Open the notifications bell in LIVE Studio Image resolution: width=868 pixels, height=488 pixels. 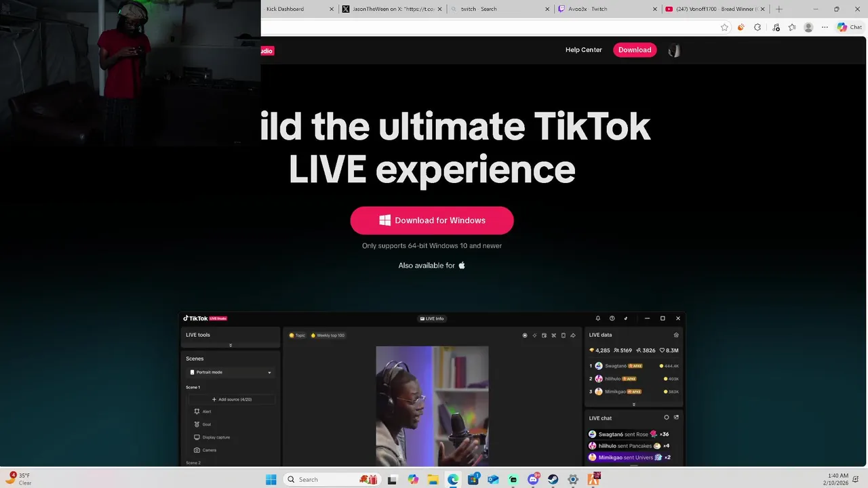(x=597, y=319)
